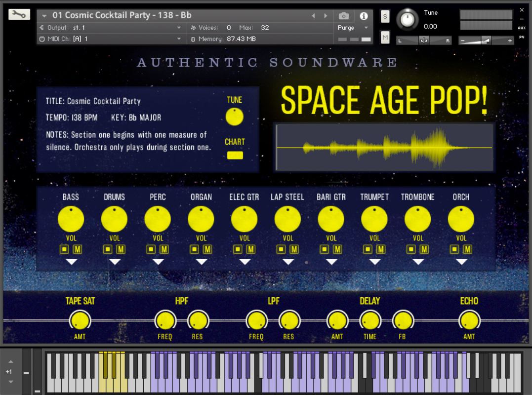Go to the next instrument arrow
This screenshot has height=395, width=532.
[326, 16]
